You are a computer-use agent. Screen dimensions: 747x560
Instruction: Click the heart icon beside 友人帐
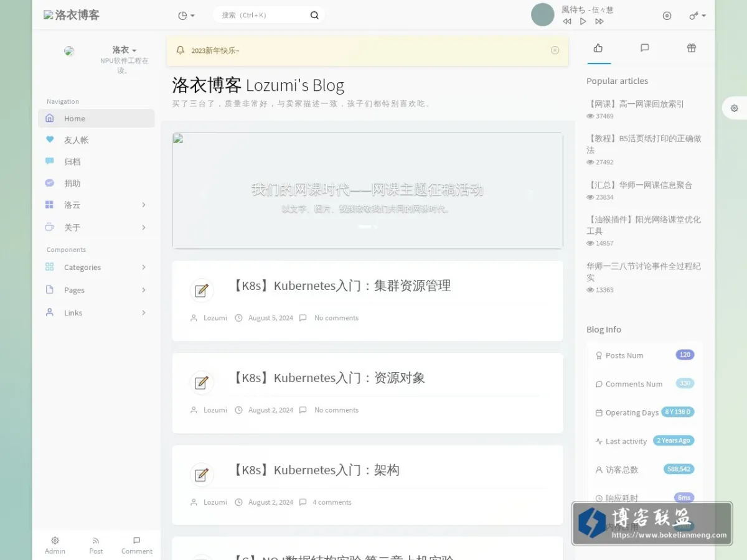pyautogui.click(x=50, y=139)
